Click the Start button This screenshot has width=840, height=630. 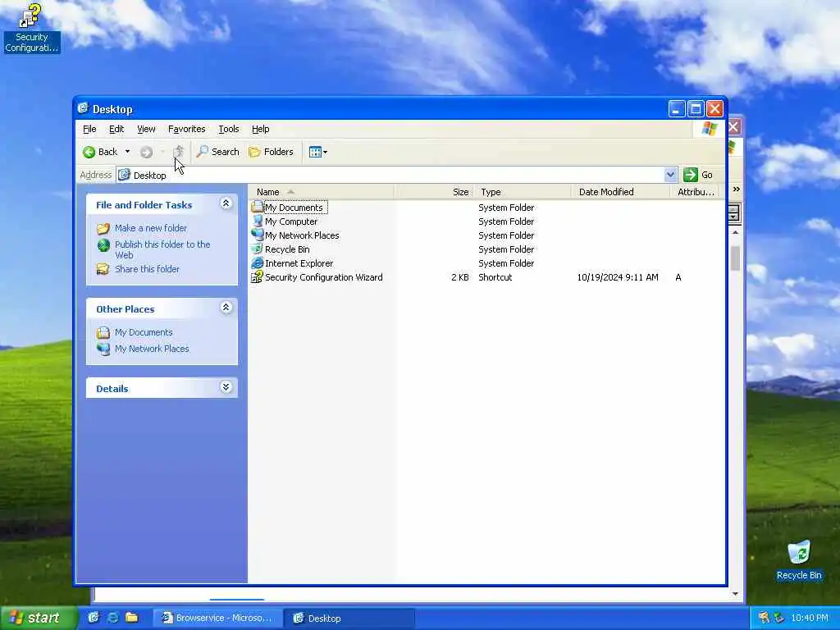(38, 619)
